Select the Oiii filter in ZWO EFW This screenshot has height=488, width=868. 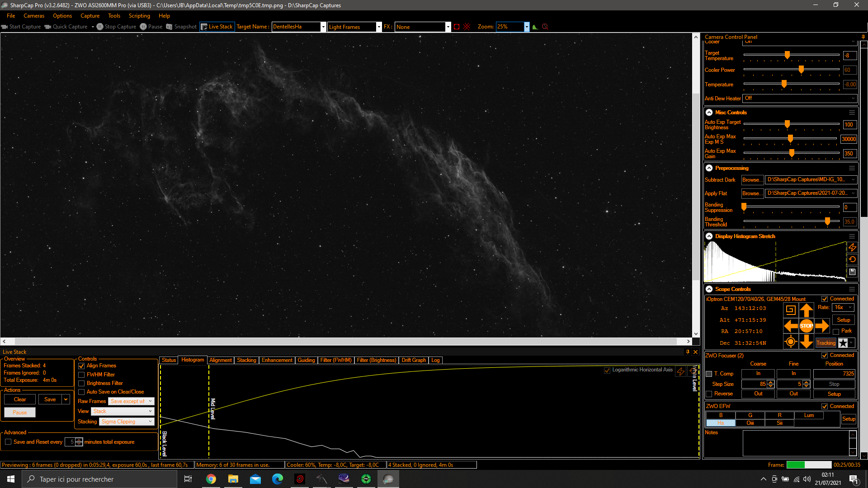point(750,423)
